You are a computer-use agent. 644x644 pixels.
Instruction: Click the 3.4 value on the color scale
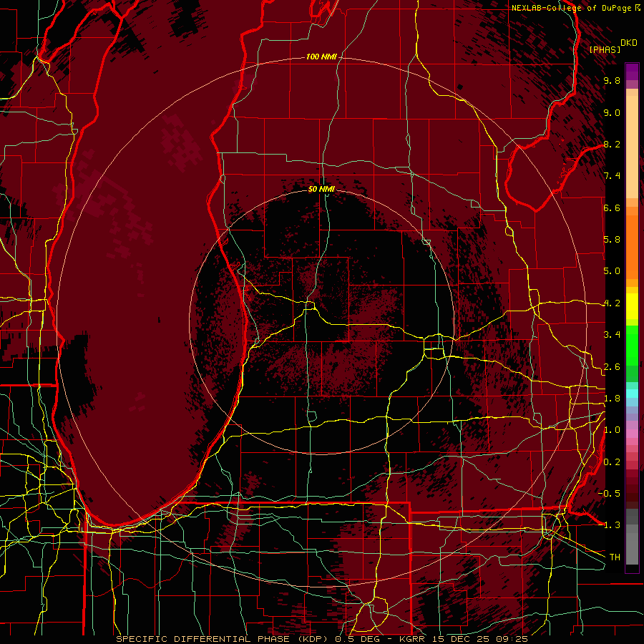pos(612,335)
